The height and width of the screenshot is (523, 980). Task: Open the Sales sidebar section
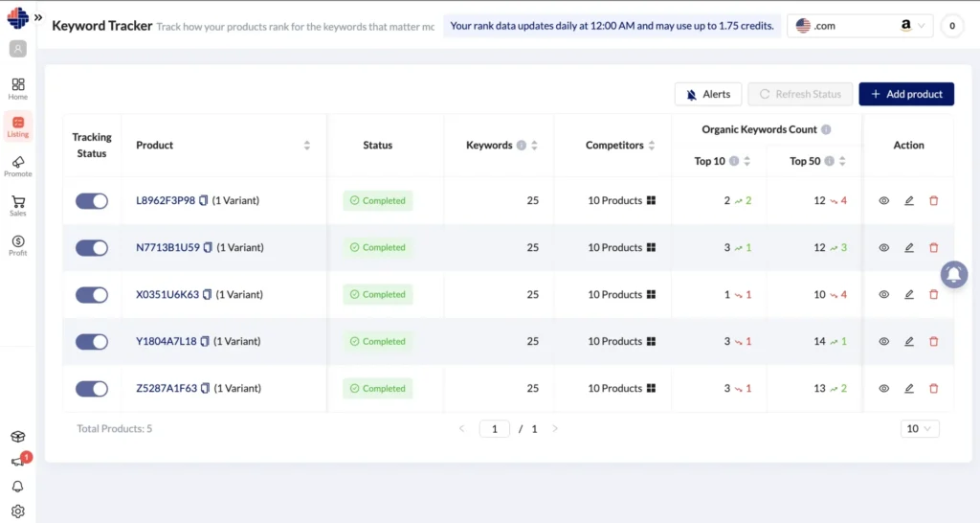[17, 206]
